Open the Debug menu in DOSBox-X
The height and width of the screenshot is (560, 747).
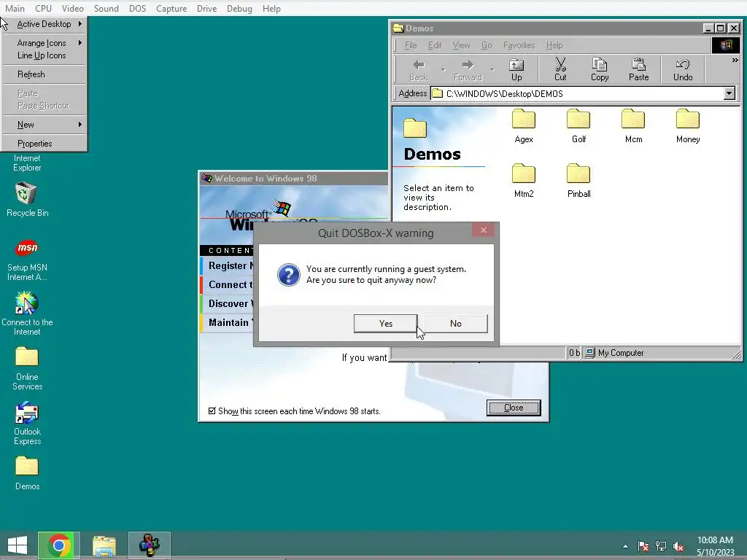click(x=239, y=9)
